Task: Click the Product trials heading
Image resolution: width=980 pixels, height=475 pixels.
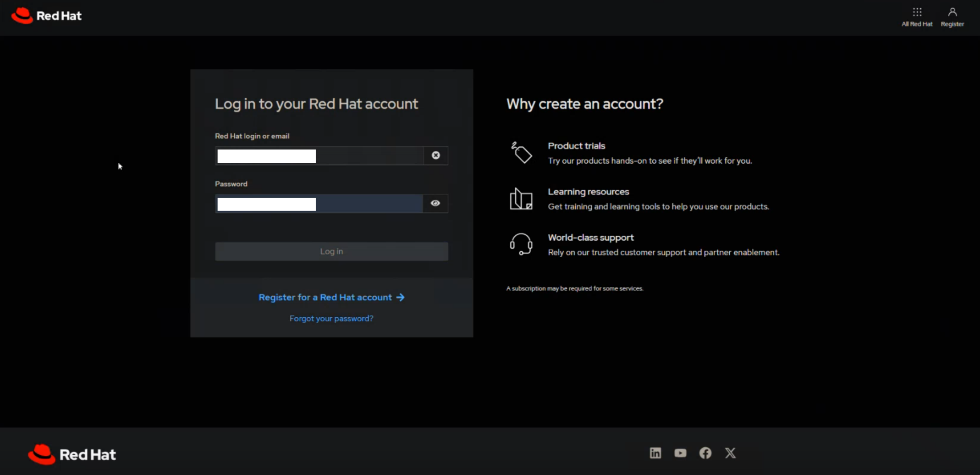Action: click(x=576, y=146)
